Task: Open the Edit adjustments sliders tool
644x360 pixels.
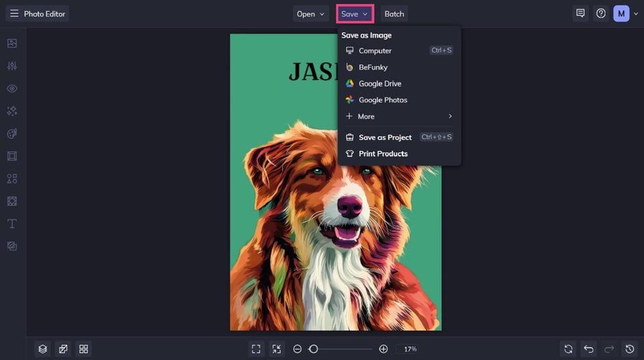Action: pyautogui.click(x=12, y=66)
